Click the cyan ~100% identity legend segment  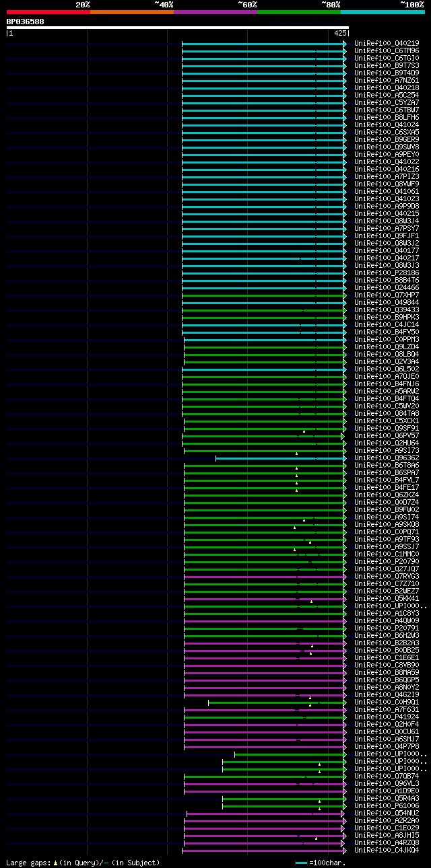tap(383, 12)
